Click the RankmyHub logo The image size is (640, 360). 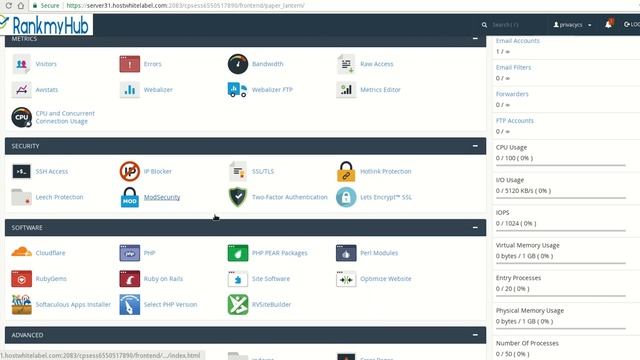[46, 24]
